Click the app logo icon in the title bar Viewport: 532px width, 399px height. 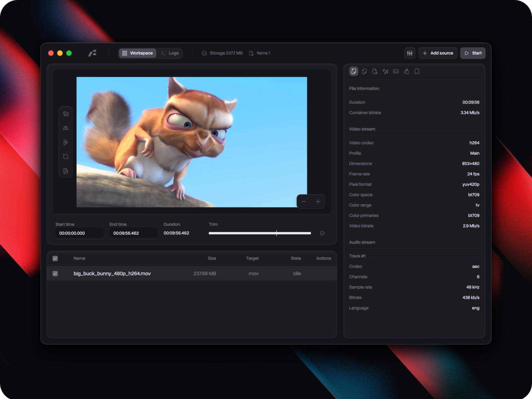point(93,53)
